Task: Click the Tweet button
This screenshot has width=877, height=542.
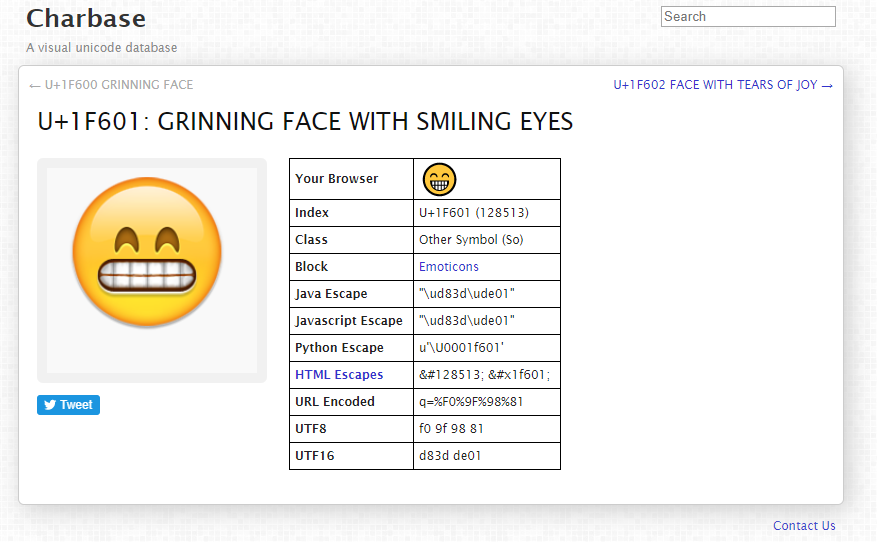Action: click(68, 405)
